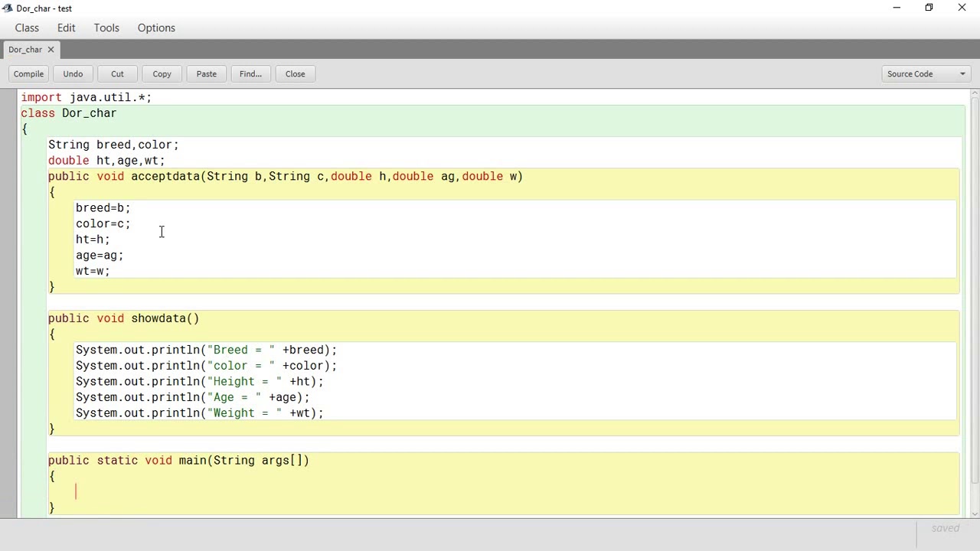980x551 pixels.
Task: Click the Undo button
Action: (x=73, y=74)
